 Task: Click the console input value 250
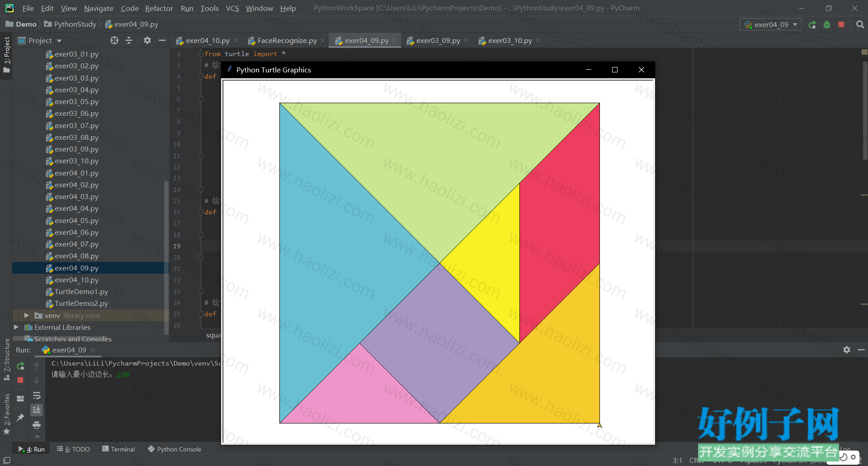(x=123, y=375)
